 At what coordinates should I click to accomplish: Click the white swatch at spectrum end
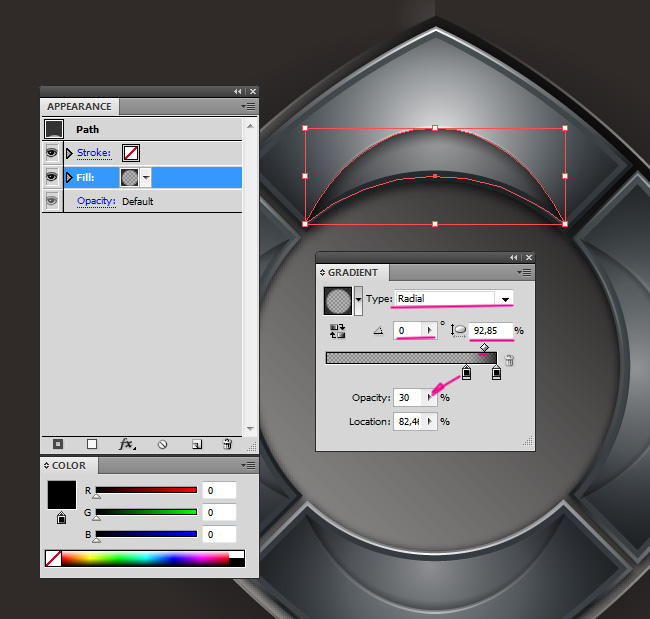(x=237, y=555)
